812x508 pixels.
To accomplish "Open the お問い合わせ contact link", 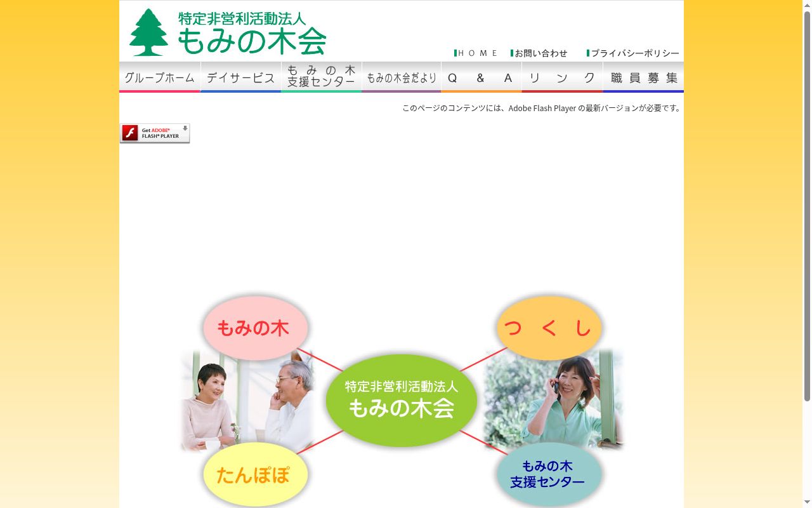I will (539, 53).
